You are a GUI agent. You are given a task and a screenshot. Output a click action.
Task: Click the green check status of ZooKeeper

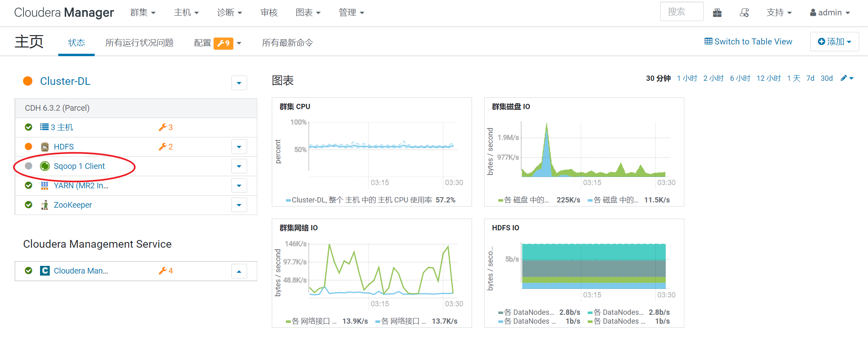coord(28,205)
